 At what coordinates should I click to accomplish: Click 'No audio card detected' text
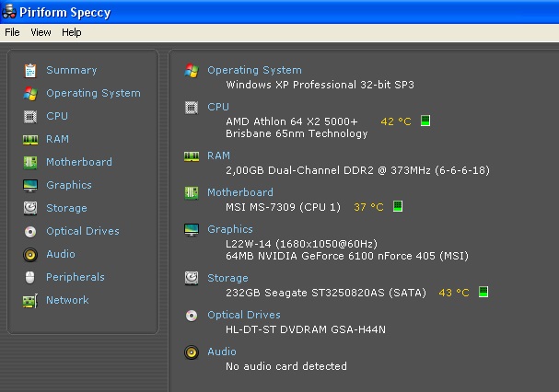tap(286, 366)
